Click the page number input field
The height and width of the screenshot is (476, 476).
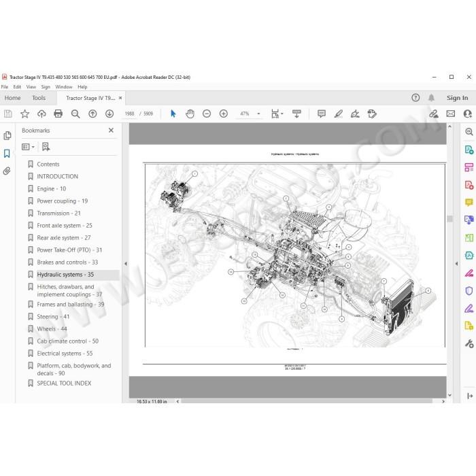coord(129,114)
